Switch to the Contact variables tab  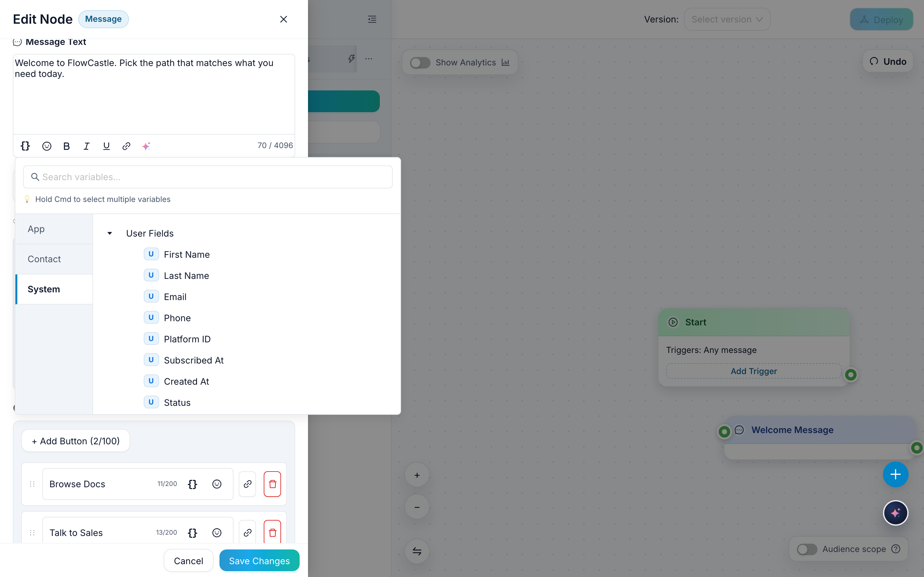(x=44, y=259)
